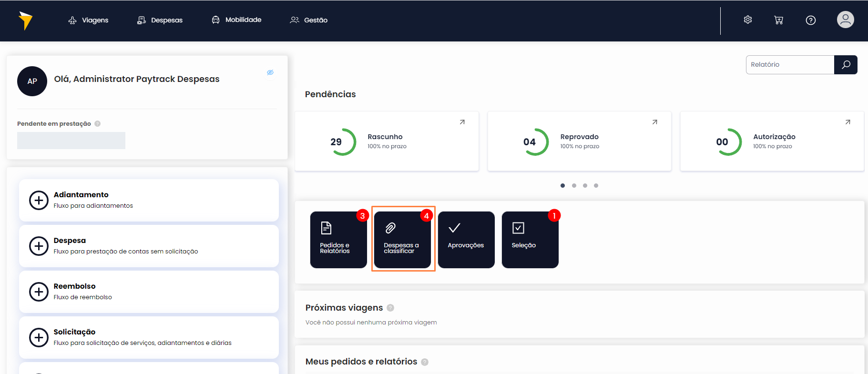
Task: Open the Gestão menu
Action: click(x=309, y=20)
